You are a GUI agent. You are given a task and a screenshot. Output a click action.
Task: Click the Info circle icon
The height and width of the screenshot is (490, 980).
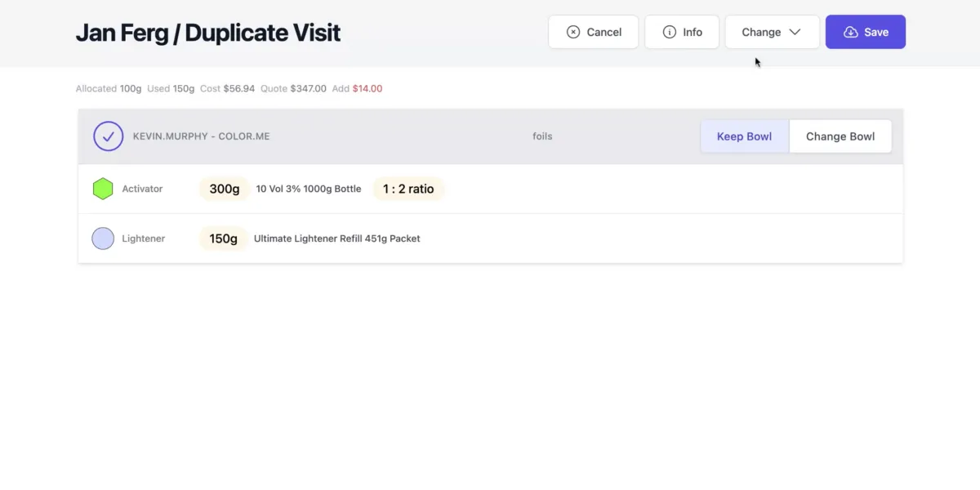tap(670, 32)
